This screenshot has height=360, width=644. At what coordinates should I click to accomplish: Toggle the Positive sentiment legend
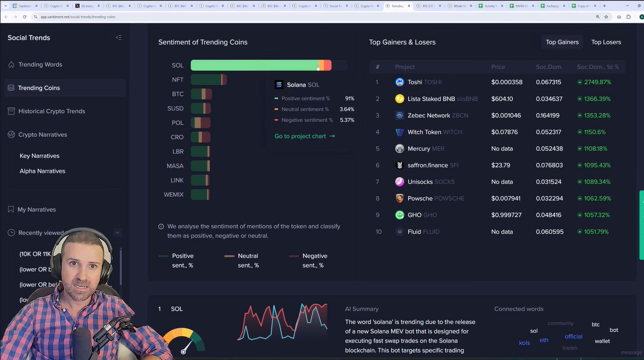pos(176,260)
